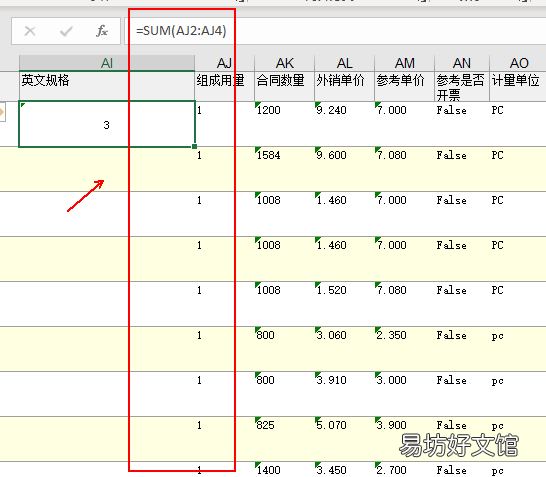Click the error indicator icon beside row 2
Viewport: 546px width, 477px height.
pyautogui.click(x=2, y=112)
